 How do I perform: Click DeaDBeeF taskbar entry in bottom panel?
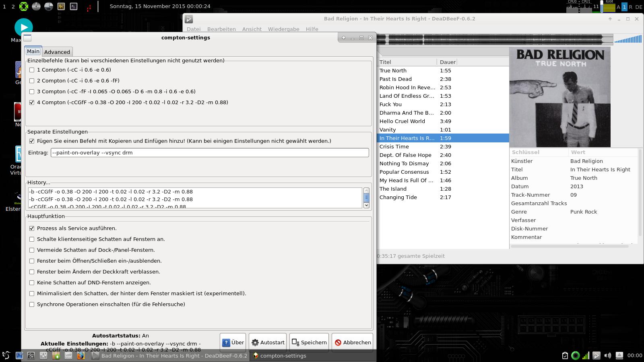pyautogui.click(x=169, y=356)
